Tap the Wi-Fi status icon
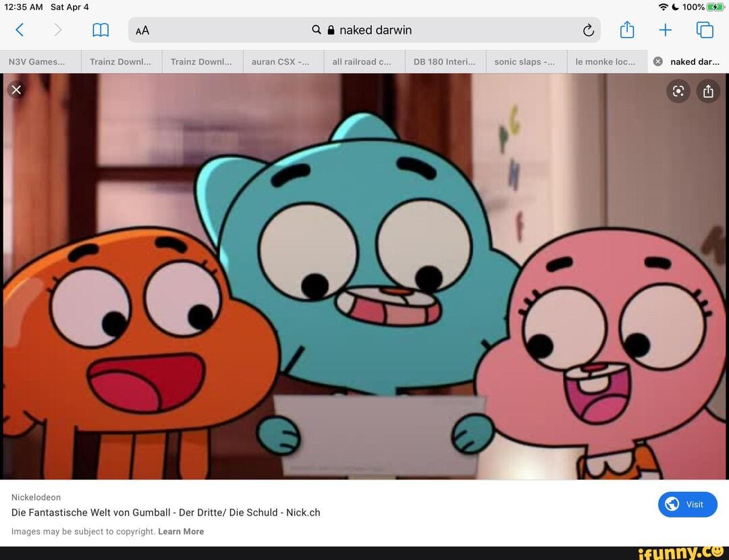 point(663,7)
